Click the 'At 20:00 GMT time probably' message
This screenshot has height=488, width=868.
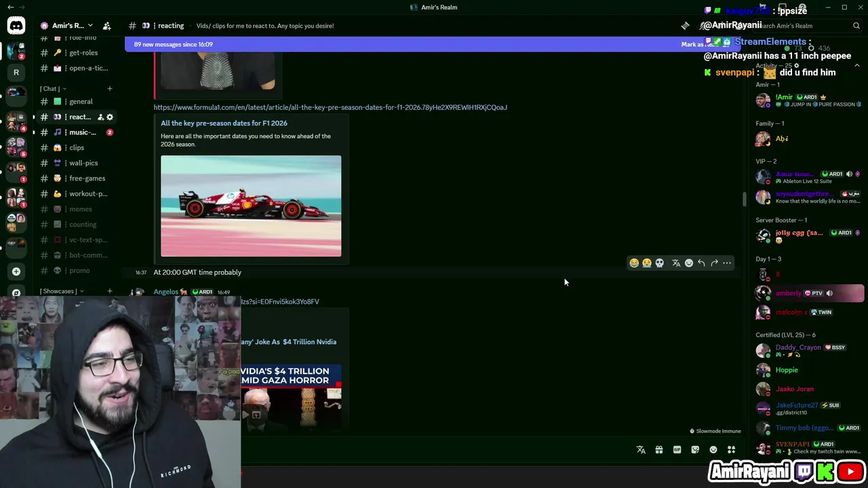click(197, 272)
